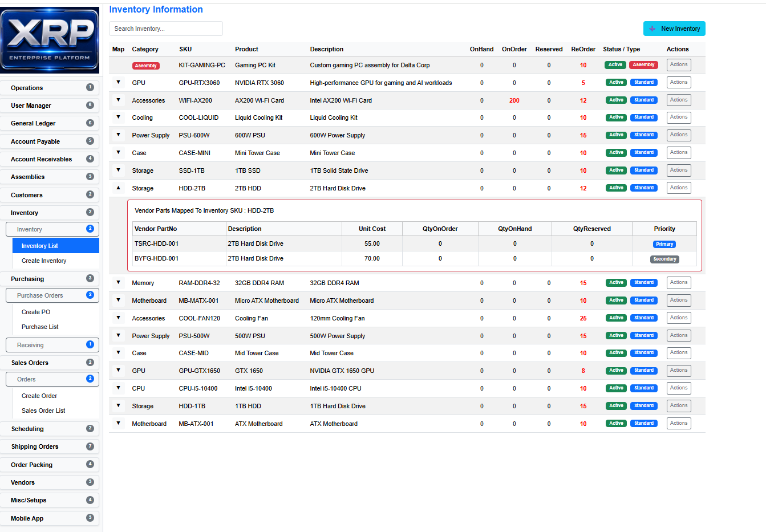The height and width of the screenshot is (532, 766).
Task: Collapse the Receiving submenu group
Action: point(52,345)
